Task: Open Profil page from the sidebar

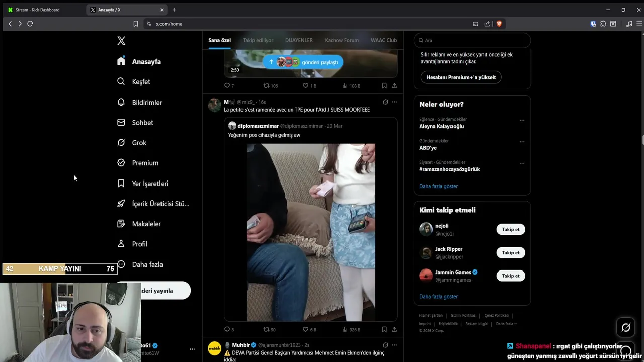Action: click(x=132, y=244)
